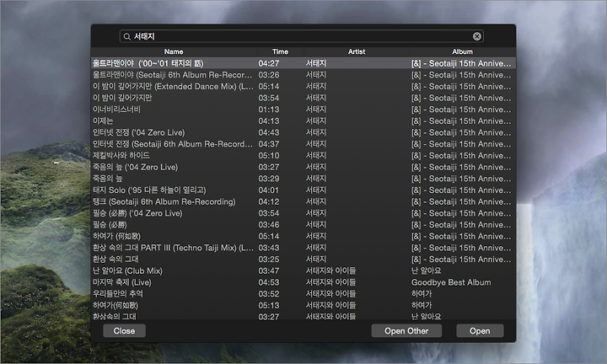Select the song 제킬박사와 하이드
607x364 pixels.
pos(303,156)
